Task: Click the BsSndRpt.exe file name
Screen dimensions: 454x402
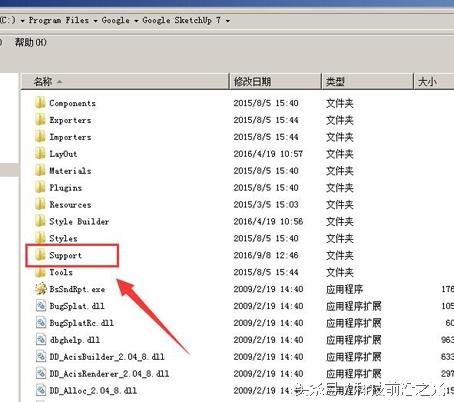Action: pos(77,289)
